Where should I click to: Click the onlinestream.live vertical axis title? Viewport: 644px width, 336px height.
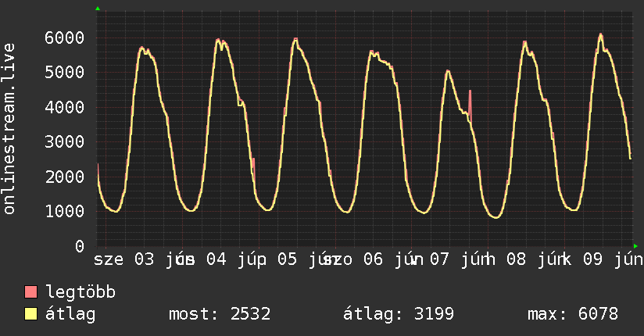tap(9, 129)
